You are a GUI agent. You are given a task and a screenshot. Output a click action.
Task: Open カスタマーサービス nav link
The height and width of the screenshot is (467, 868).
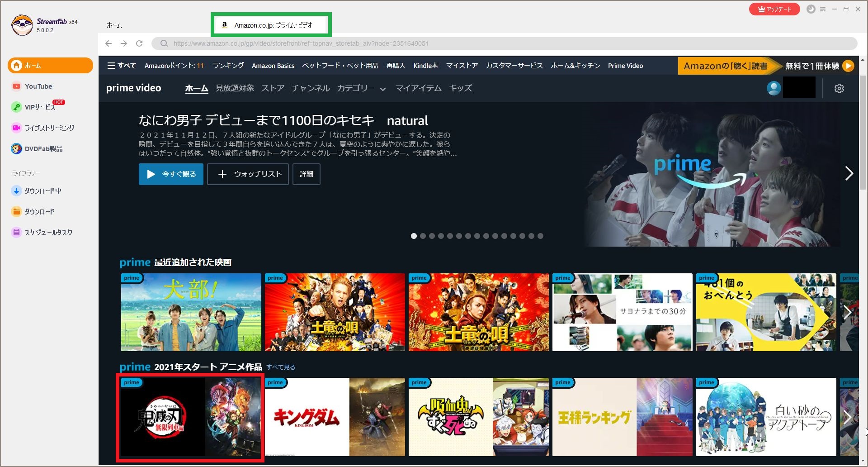point(514,66)
